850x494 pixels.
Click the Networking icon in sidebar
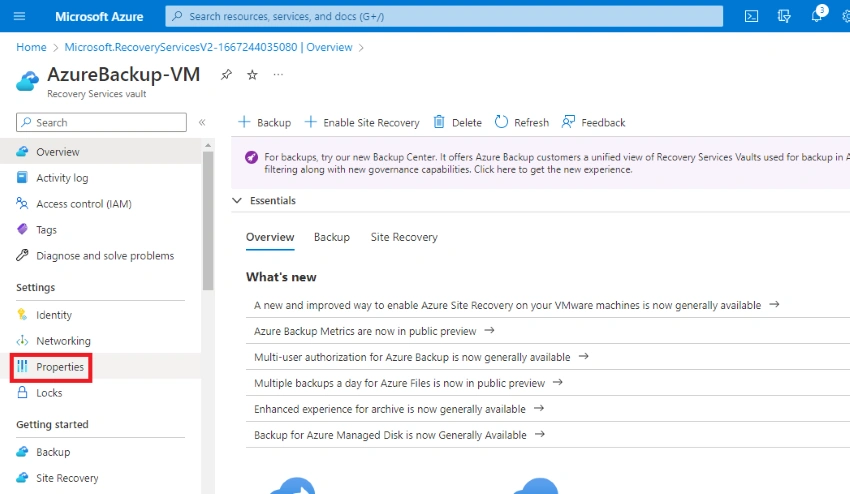[x=22, y=341]
